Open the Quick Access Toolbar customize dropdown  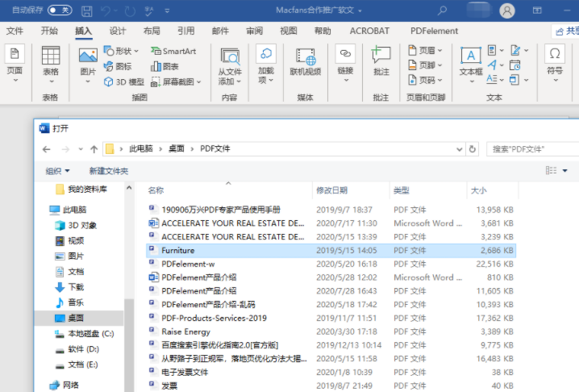(167, 10)
